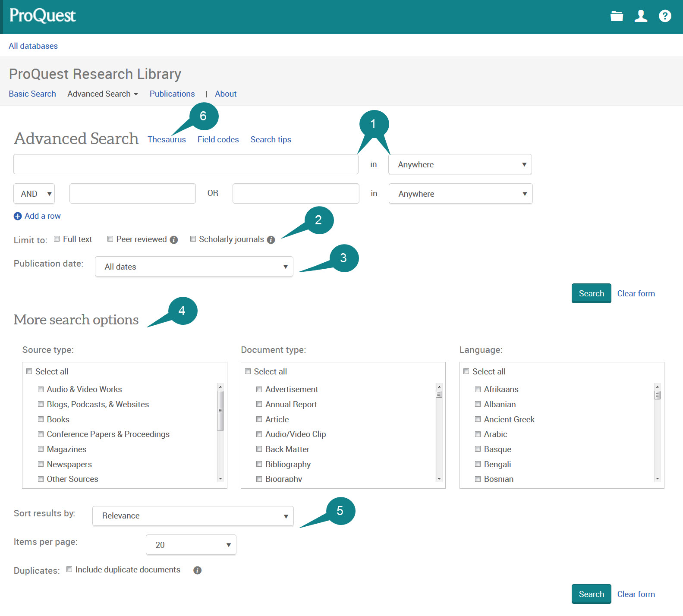Click the input field after AND
The width and height of the screenshot is (683, 616).
[x=132, y=194]
